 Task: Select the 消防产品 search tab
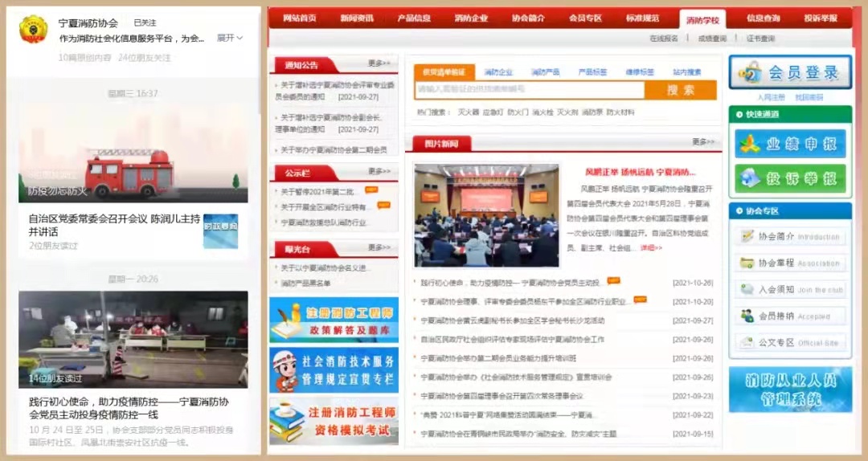(x=545, y=72)
